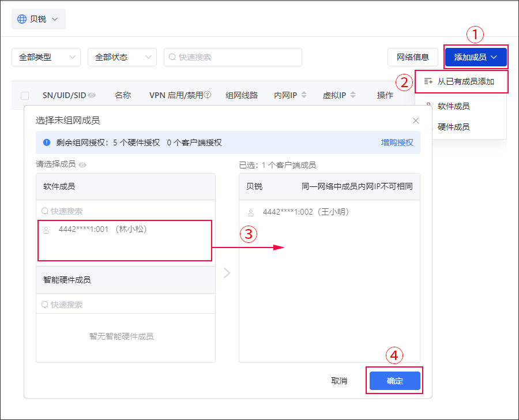The width and height of the screenshot is (519, 420).
Task: Click the 名称 column header
Action: coord(123,95)
